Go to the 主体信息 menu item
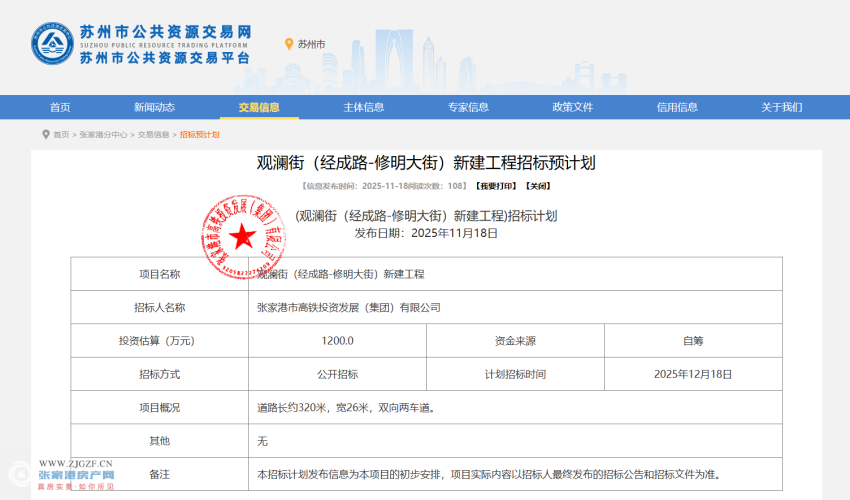Viewport: 850px width, 500px height. pyautogui.click(x=363, y=107)
